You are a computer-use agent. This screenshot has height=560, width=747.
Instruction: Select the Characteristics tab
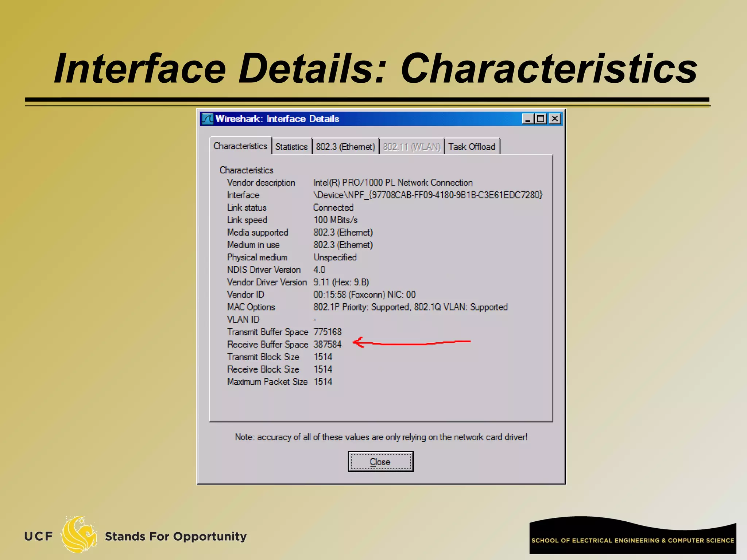240,146
